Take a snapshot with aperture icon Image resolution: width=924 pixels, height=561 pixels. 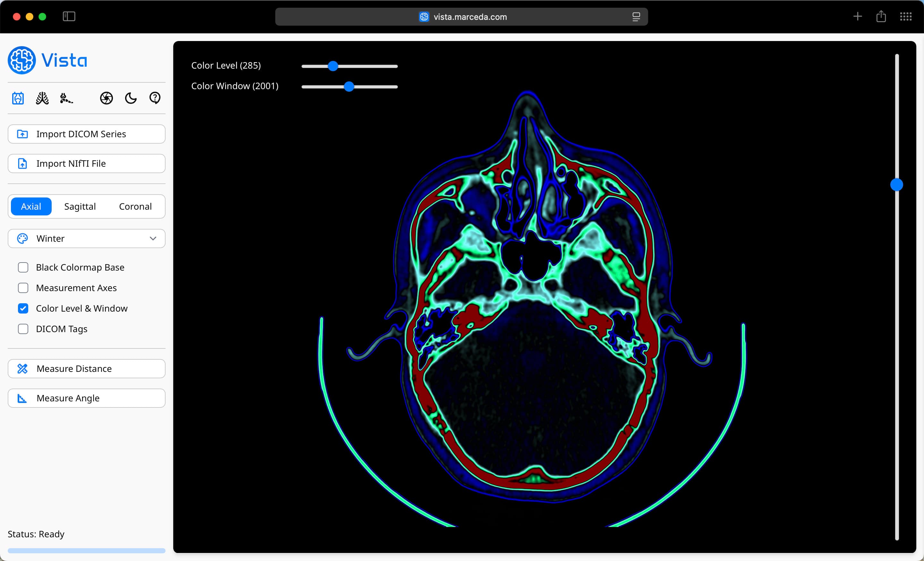[107, 98]
